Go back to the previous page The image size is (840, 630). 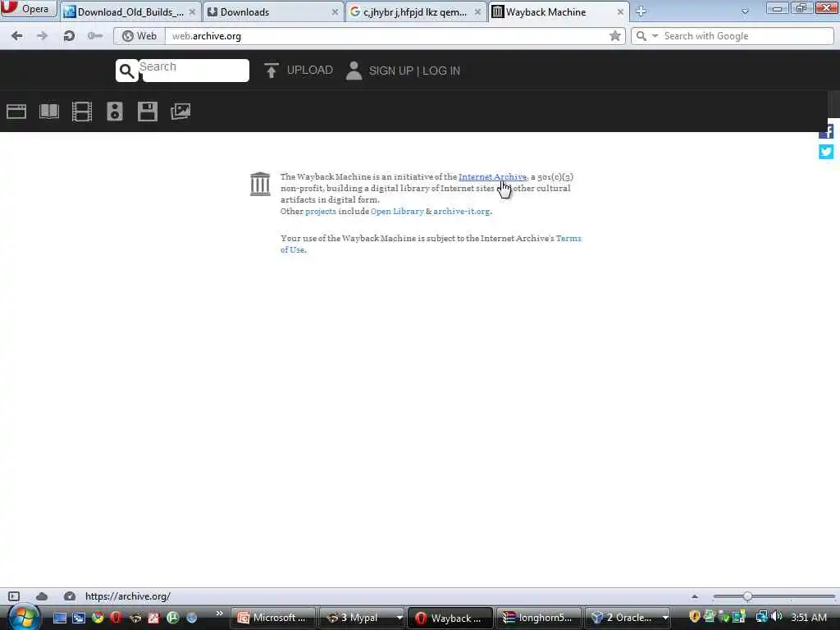click(16, 36)
